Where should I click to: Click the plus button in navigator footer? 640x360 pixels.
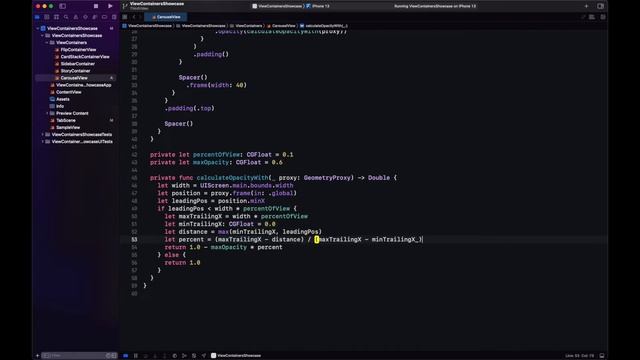tap(38, 356)
